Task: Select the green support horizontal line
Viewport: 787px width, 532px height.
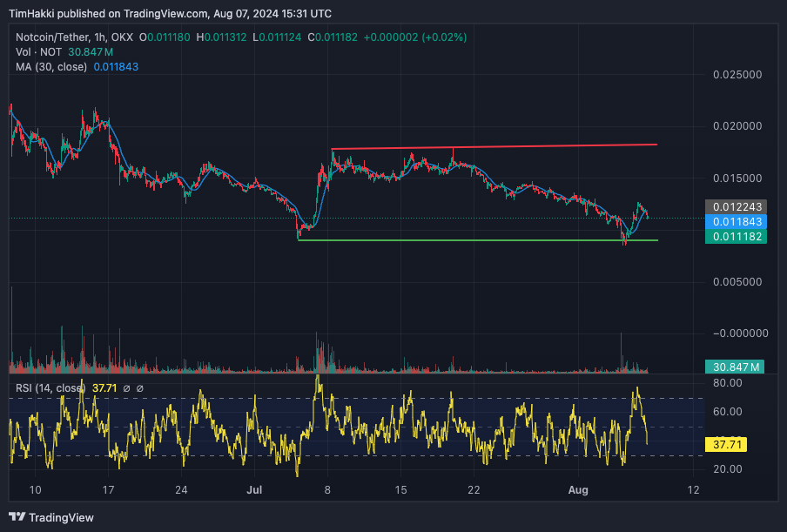Action: 478,240
